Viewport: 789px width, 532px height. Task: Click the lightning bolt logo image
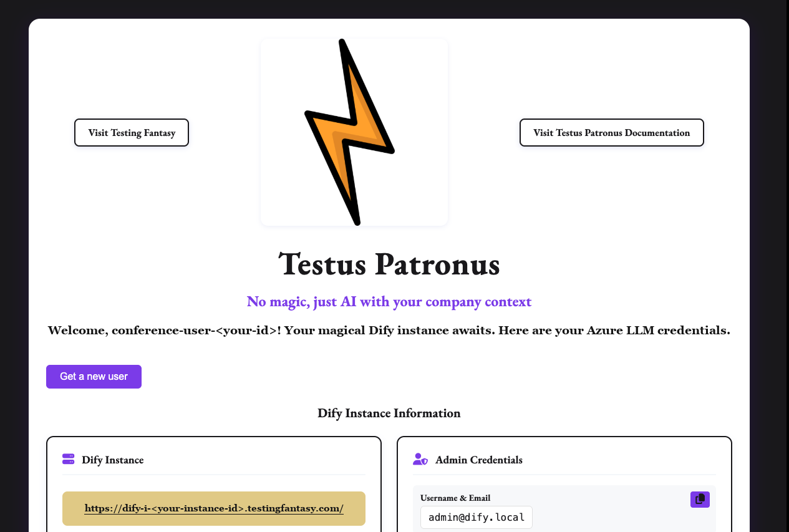[354, 132]
